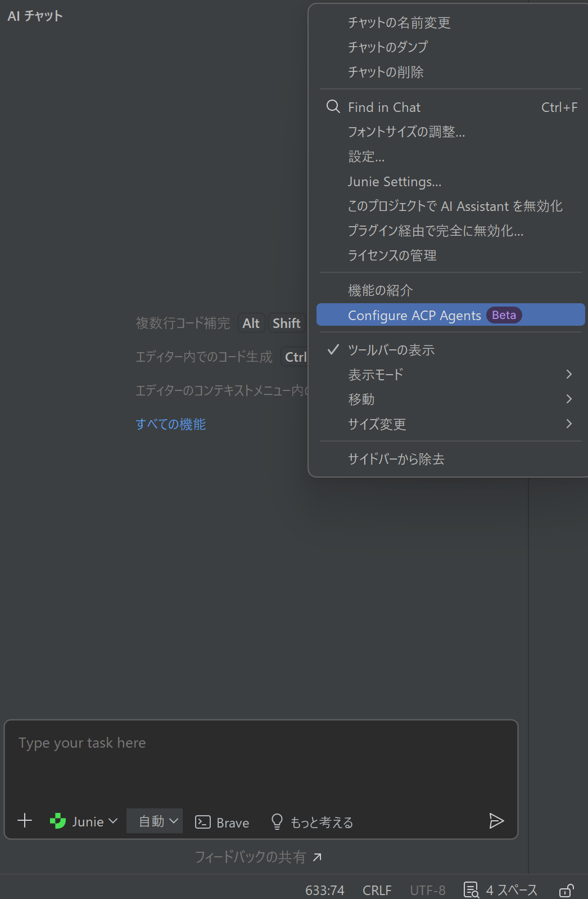This screenshot has height=899, width=588.
Task: Click the エディター内でのコード生成 hint text
Action: coord(204,357)
